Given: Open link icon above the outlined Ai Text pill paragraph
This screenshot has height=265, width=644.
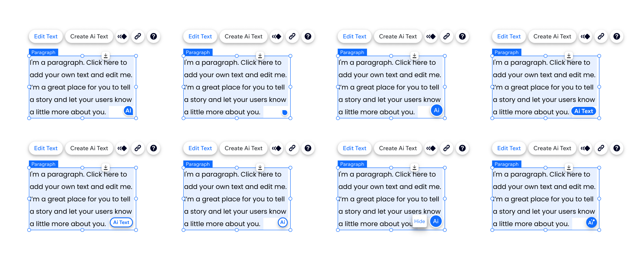Looking at the screenshot, I should [x=138, y=148].
